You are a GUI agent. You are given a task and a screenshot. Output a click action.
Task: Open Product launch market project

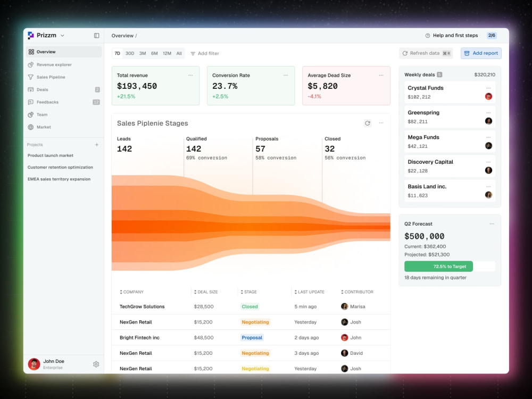[51, 155]
